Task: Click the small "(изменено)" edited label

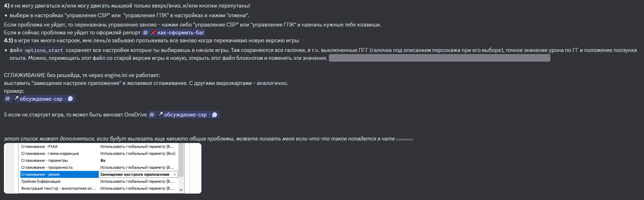Action: (405, 139)
